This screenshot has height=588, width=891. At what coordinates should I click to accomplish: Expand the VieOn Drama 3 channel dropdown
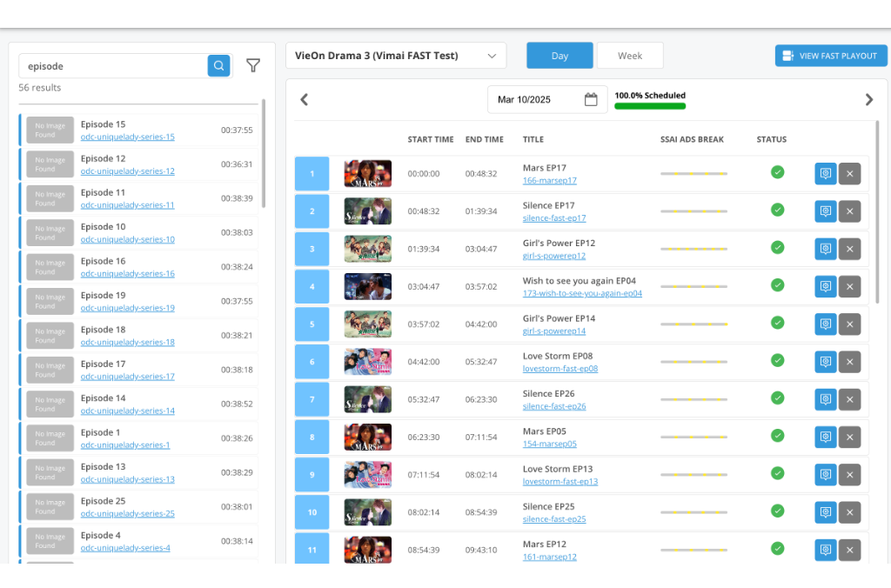396,56
